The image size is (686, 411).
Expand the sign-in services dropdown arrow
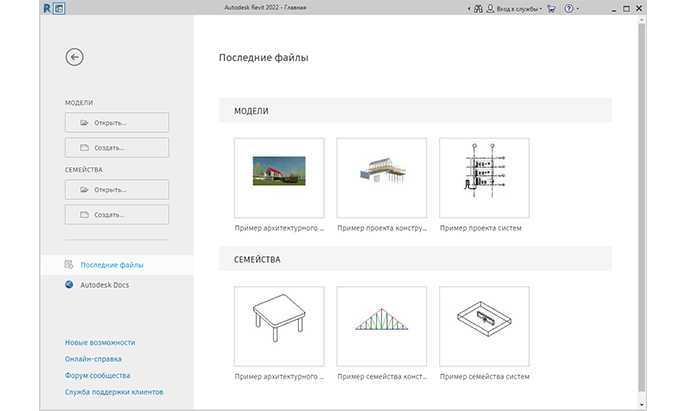tap(541, 9)
